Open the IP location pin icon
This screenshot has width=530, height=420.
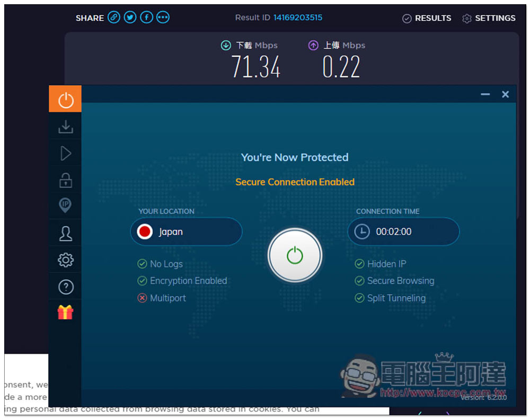(65, 205)
